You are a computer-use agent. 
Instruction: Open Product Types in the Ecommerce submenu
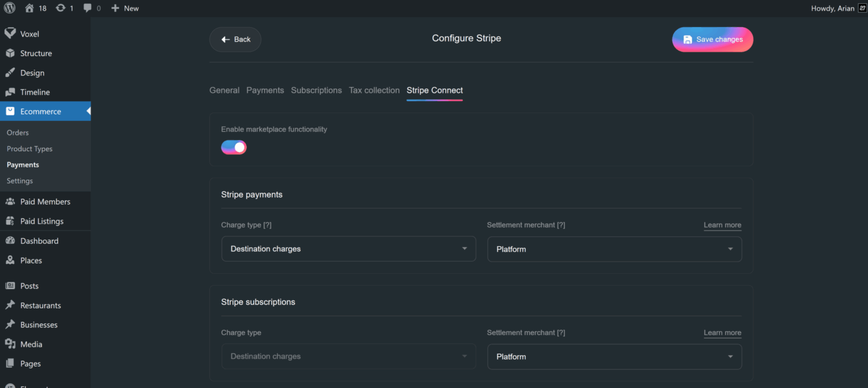click(29, 149)
